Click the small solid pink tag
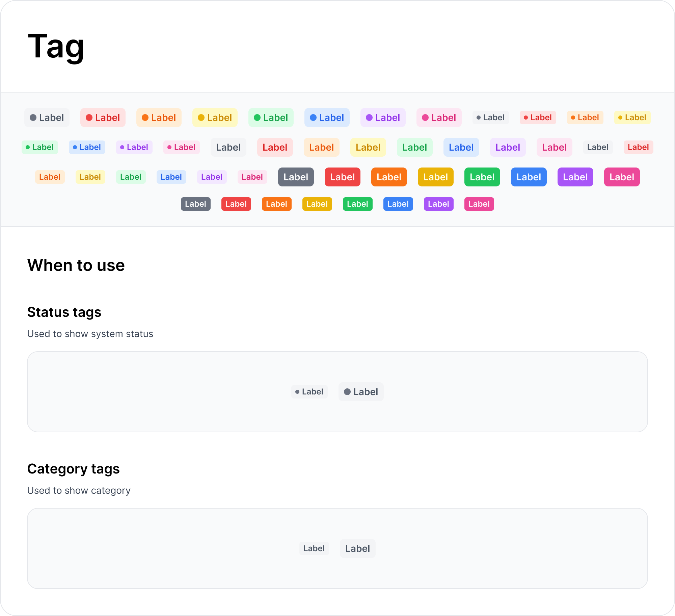675x616 pixels. click(x=479, y=204)
